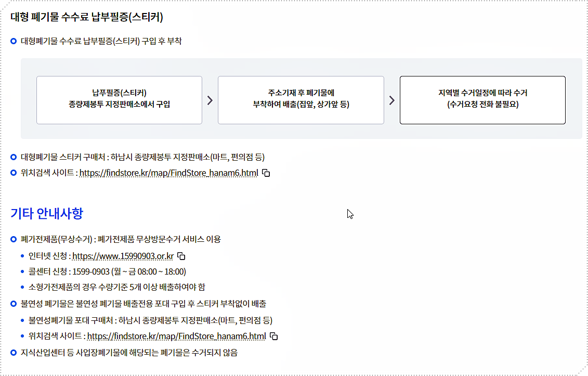588x376 pixels.
Task: Open findstore link under 대형폐기물 스티커 구매처
Action: [169, 173]
